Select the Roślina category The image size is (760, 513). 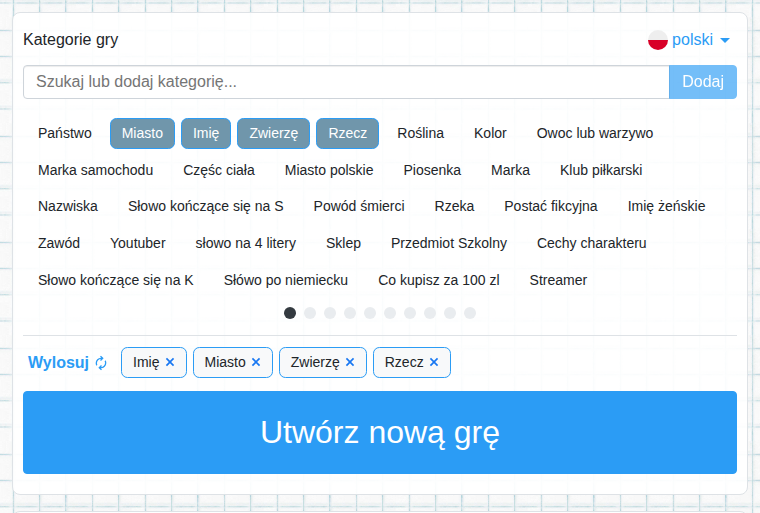pyautogui.click(x=421, y=133)
